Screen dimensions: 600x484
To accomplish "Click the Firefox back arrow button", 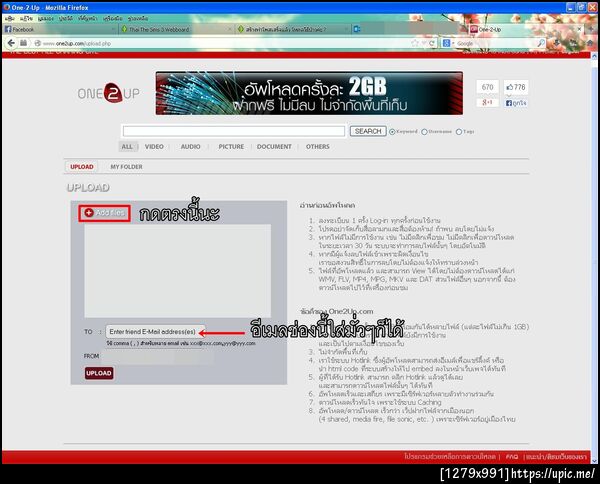I will (11, 43).
